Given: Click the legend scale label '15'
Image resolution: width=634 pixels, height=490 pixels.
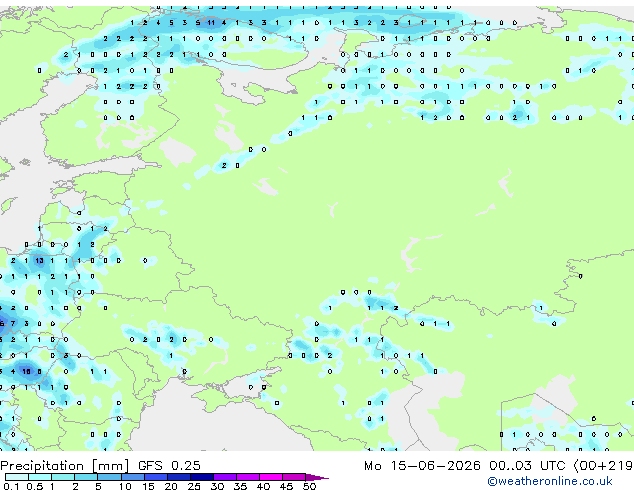Looking at the screenshot, I should [x=148, y=486].
